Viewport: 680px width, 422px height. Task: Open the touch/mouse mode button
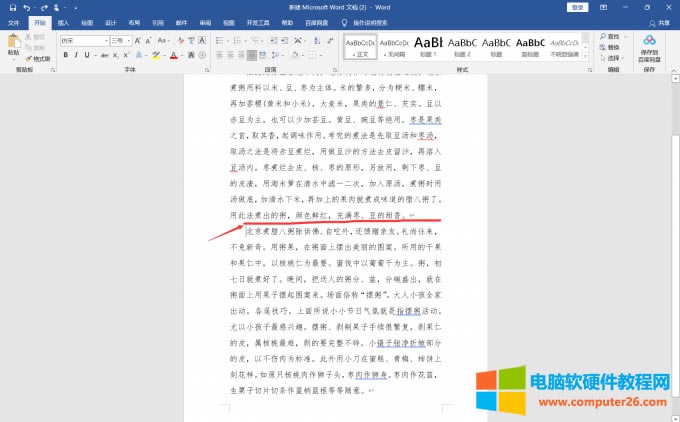57,7
